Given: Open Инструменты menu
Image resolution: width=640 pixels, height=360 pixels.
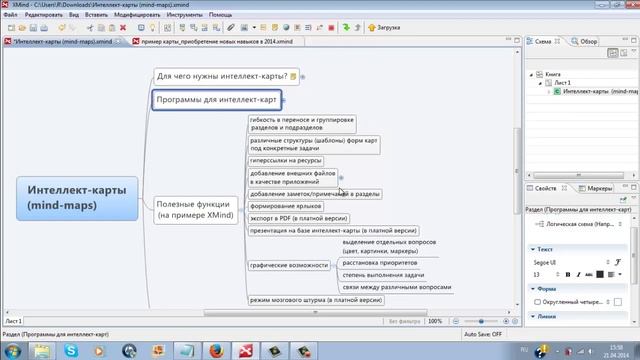Looking at the screenshot, I should click(x=184, y=15).
